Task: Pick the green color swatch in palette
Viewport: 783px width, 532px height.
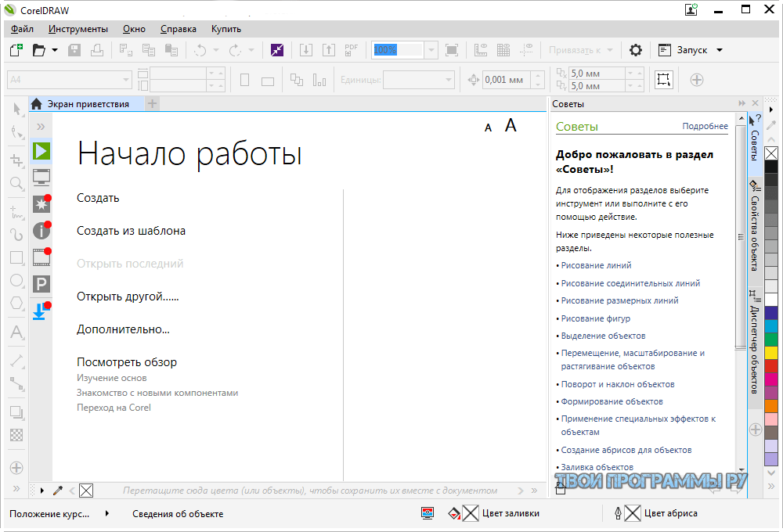Action: coord(771,339)
